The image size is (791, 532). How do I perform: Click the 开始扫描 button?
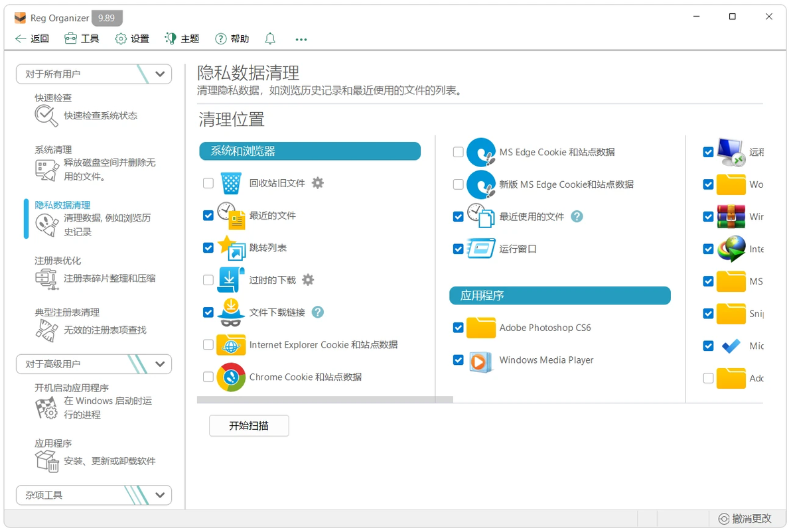(249, 426)
